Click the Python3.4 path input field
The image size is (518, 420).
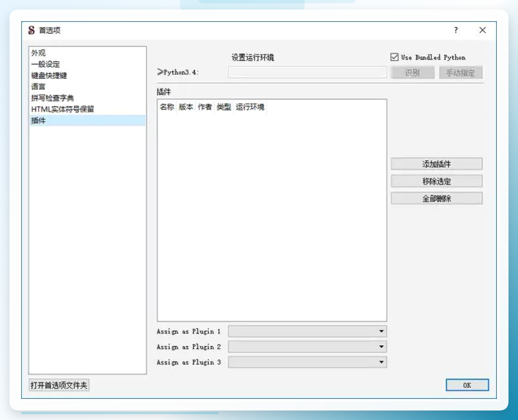tap(307, 72)
